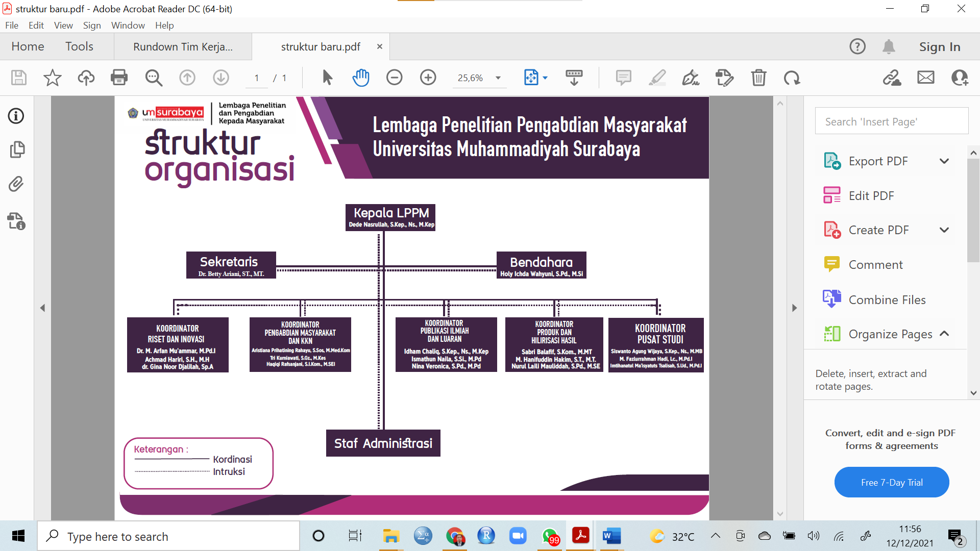
Task: Select the Highlight text tool
Action: coord(657,78)
